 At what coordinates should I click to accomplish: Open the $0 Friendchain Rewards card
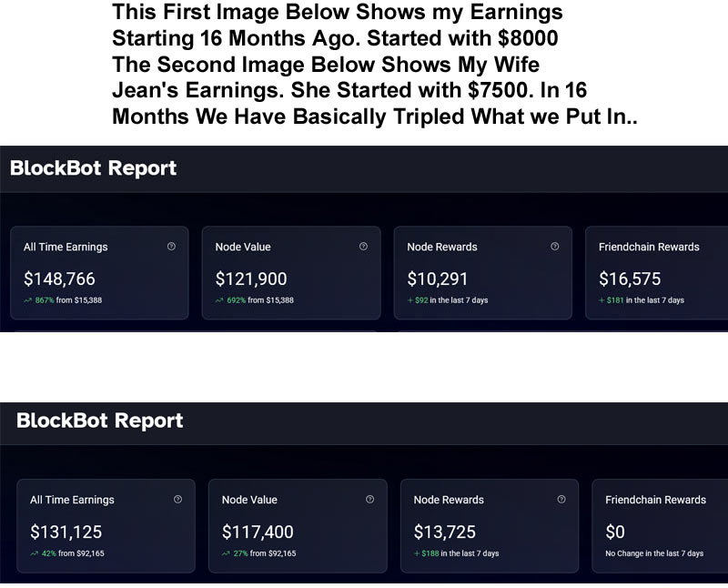point(660,526)
